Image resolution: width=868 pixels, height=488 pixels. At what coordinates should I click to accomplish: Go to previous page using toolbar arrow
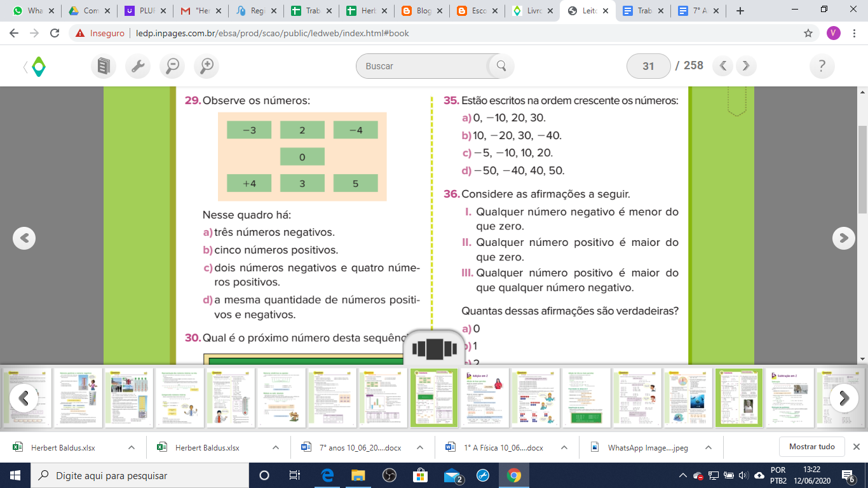point(723,65)
